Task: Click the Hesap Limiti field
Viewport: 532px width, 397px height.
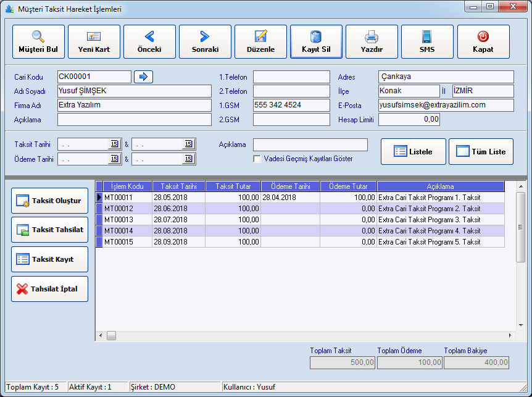Action: 409,119
